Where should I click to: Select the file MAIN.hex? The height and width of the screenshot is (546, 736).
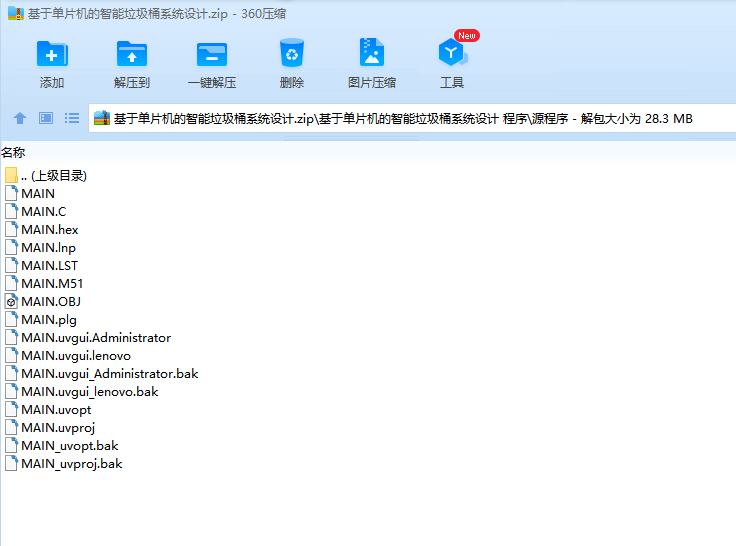click(42, 230)
